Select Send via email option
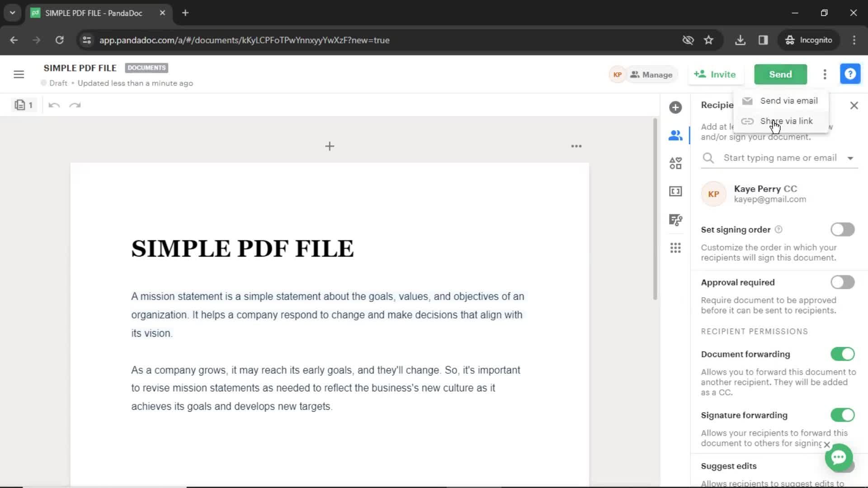The image size is (868, 488). (x=789, y=100)
